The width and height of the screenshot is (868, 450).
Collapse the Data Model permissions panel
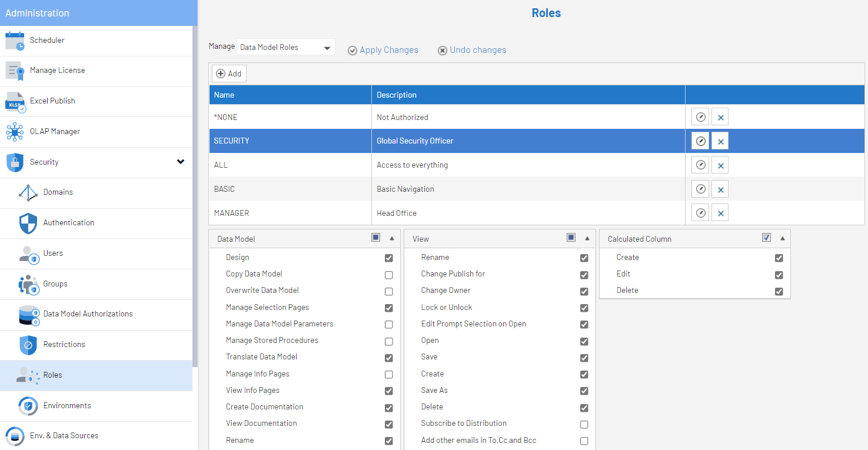coord(392,238)
